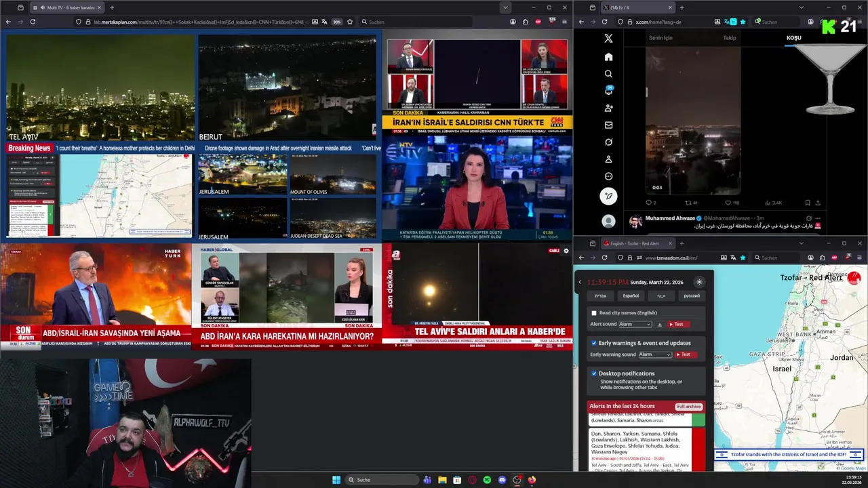
Task: Switch Tzofar language to Español
Action: (631, 296)
